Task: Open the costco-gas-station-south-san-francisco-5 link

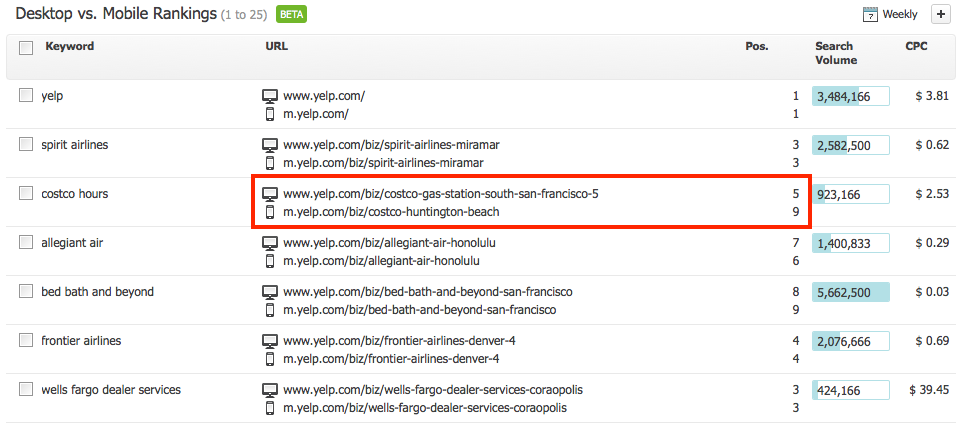Action: (x=441, y=194)
